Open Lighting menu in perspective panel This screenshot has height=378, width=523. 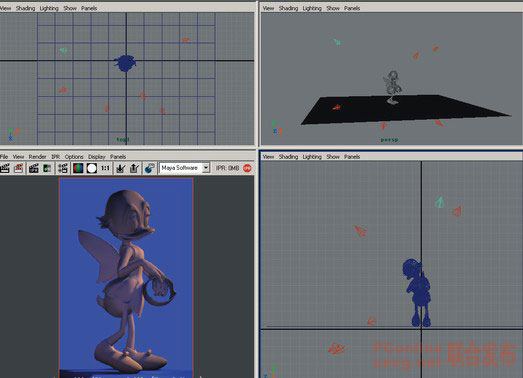click(x=312, y=8)
